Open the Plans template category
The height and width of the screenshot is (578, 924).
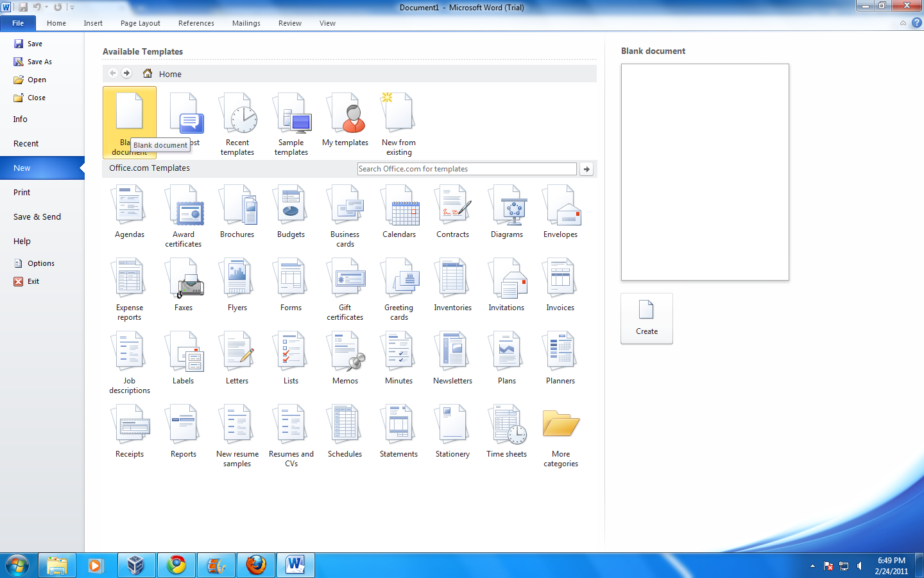click(507, 358)
